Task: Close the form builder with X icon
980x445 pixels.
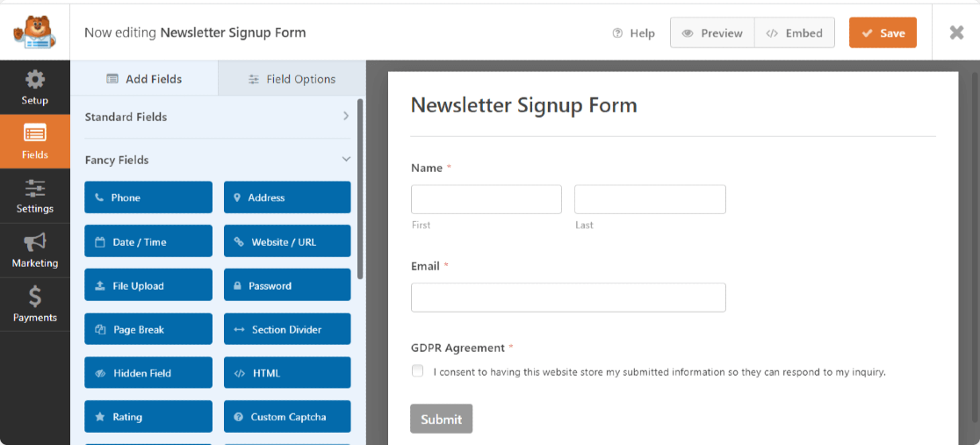Action: pyautogui.click(x=956, y=32)
